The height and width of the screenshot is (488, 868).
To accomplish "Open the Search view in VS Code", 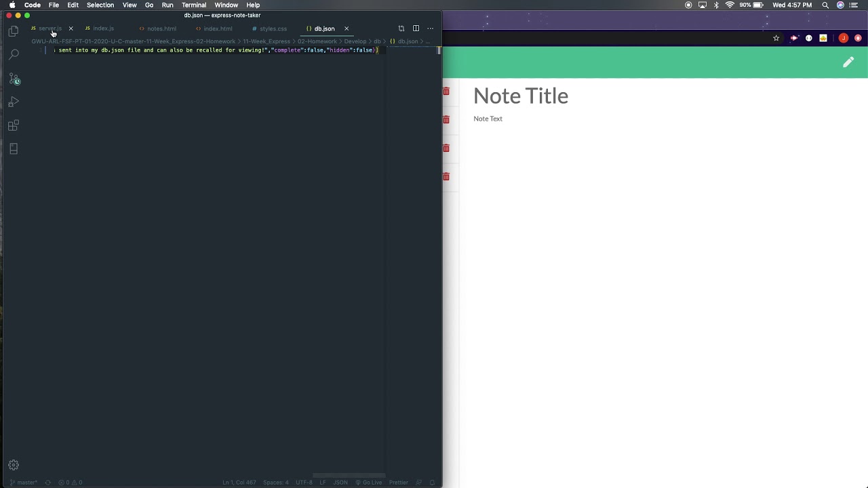I will coord(14,54).
